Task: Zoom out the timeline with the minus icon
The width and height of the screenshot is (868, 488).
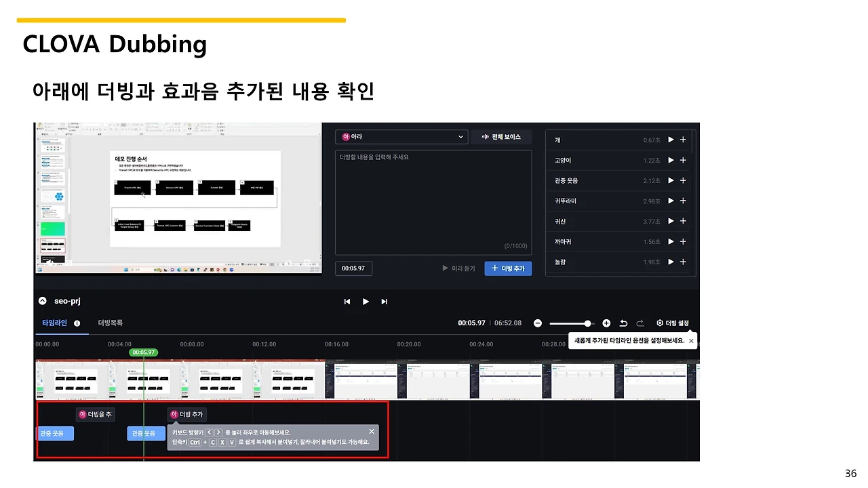Action: tap(538, 323)
